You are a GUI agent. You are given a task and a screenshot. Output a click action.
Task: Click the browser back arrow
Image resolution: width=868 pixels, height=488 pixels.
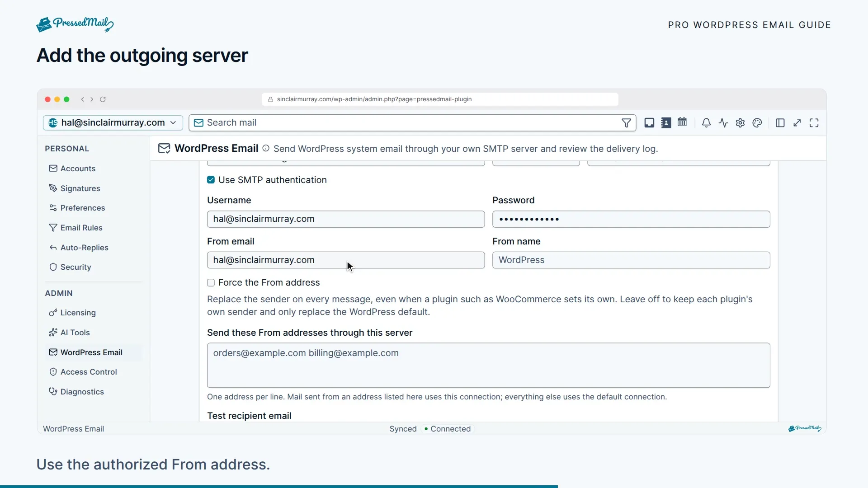point(82,99)
